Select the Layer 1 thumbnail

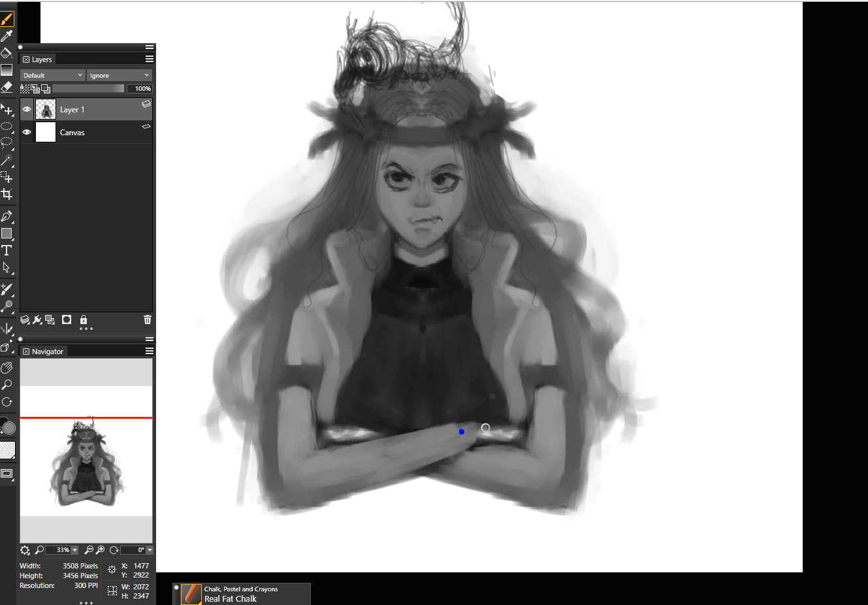(46, 110)
